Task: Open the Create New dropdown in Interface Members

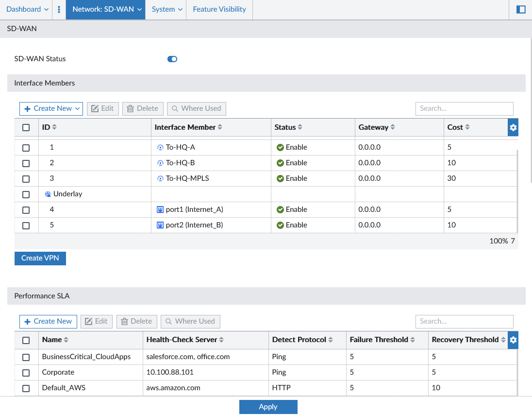Action: click(51, 108)
